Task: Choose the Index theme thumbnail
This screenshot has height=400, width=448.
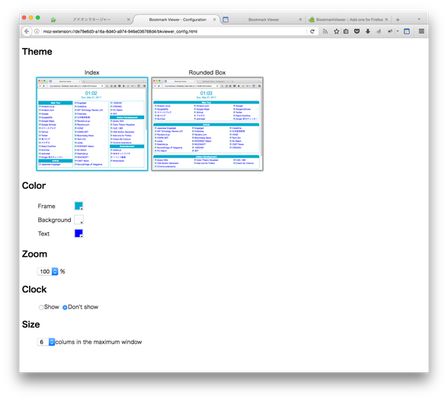Action: click(92, 124)
